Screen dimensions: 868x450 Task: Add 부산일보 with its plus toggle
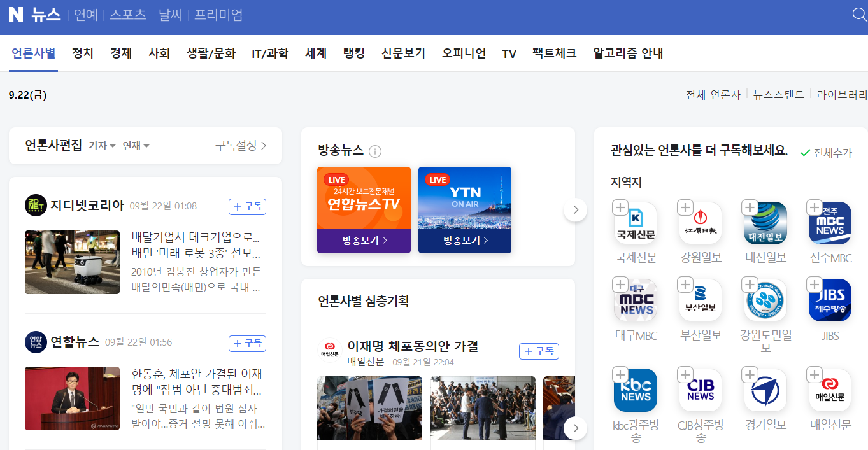(x=685, y=284)
